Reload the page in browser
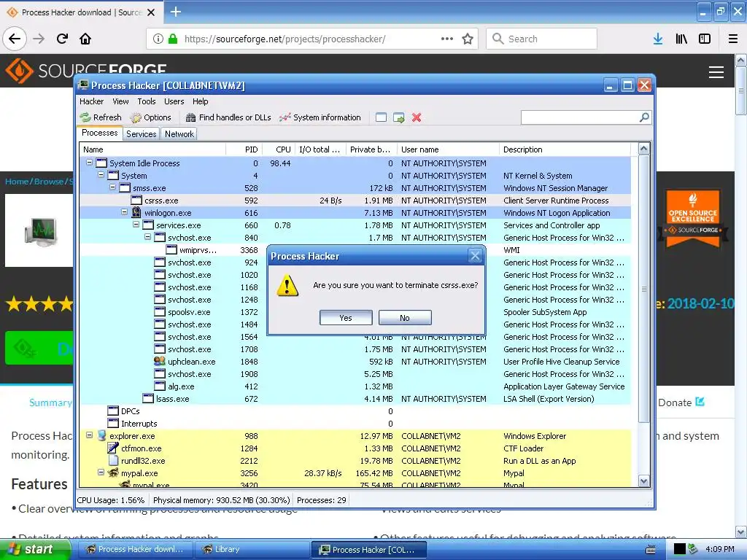This screenshot has width=747, height=560. [62, 39]
